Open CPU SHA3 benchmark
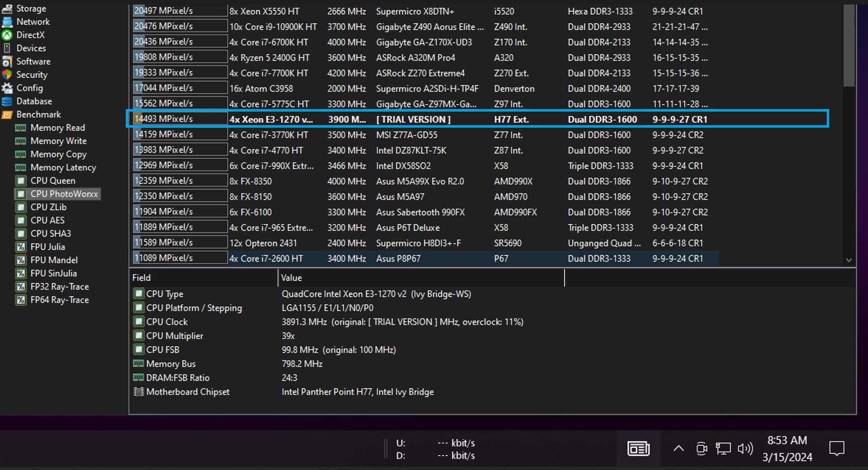This screenshot has width=868, height=470. (x=51, y=233)
